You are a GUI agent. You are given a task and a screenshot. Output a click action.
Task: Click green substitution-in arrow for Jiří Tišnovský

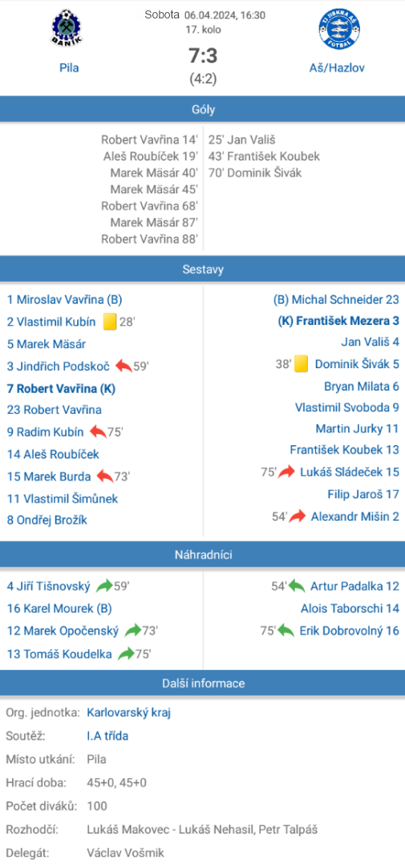pyautogui.click(x=104, y=586)
